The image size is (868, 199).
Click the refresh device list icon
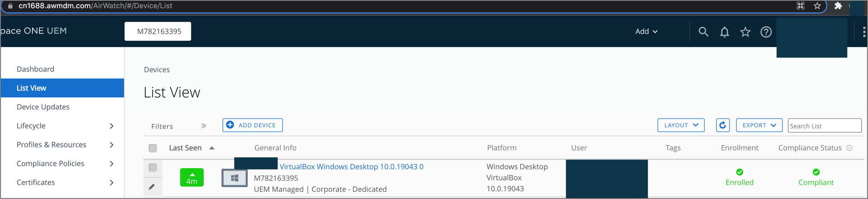(x=723, y=125)
